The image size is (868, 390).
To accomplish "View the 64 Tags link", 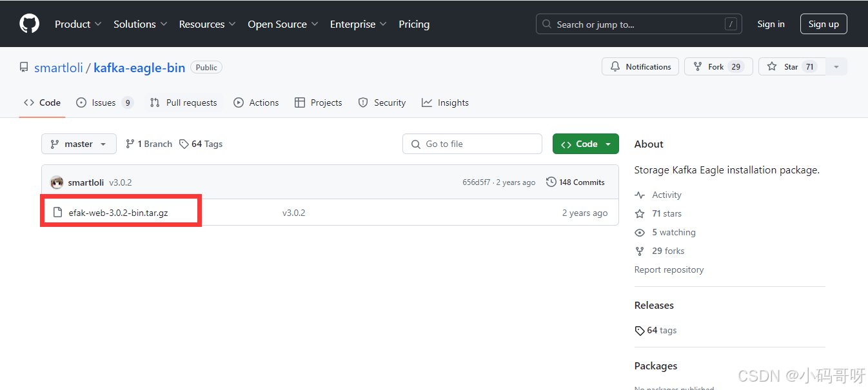I will 201,144.
